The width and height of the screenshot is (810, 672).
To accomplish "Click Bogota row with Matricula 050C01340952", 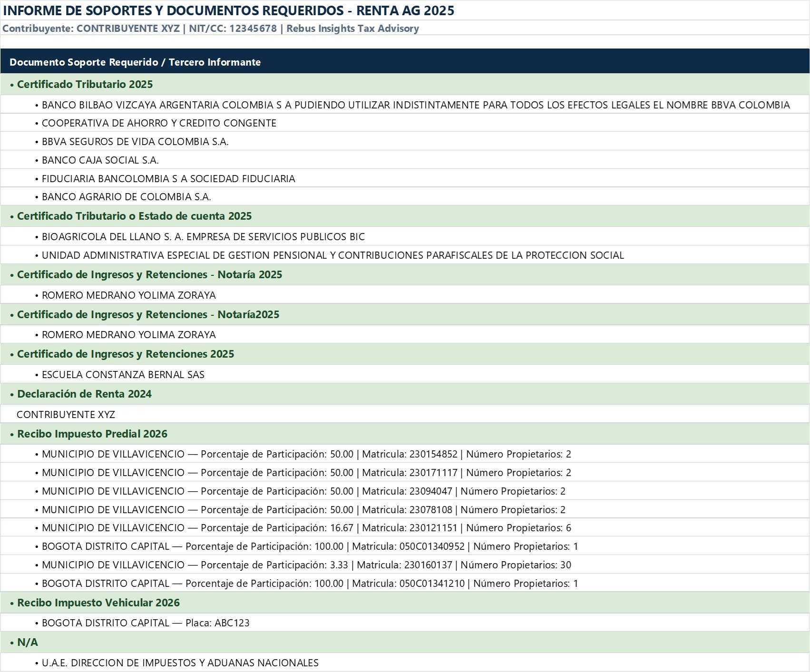I will (405, 546).
